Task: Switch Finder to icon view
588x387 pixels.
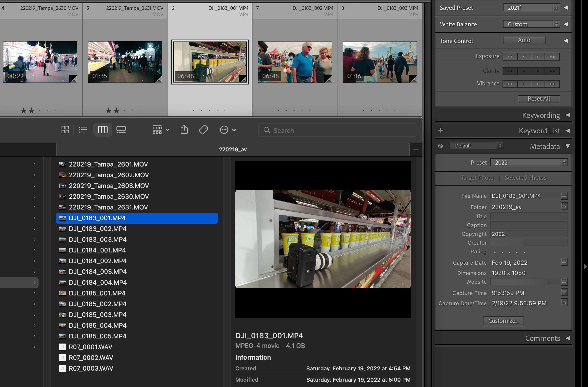Action: [65, 130]
